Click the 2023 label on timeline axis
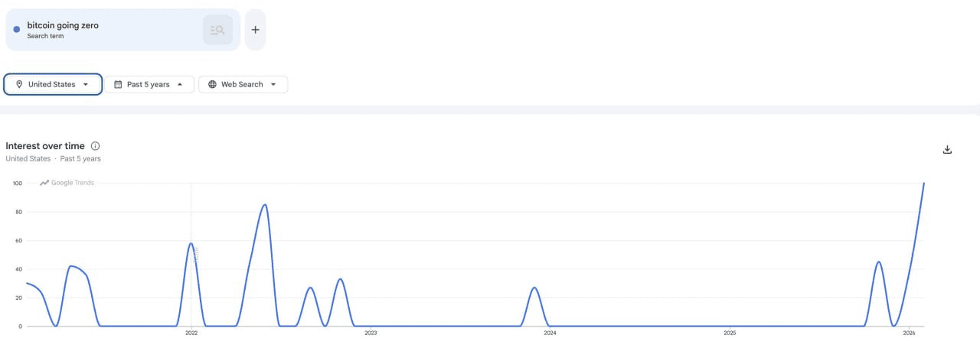Viewport: 980px width, 364px height. point(371,333)
